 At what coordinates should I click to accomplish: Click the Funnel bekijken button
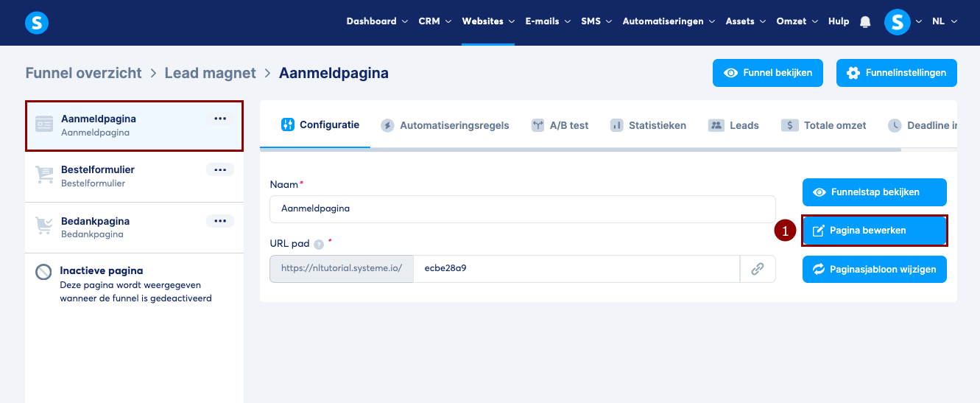768,73
